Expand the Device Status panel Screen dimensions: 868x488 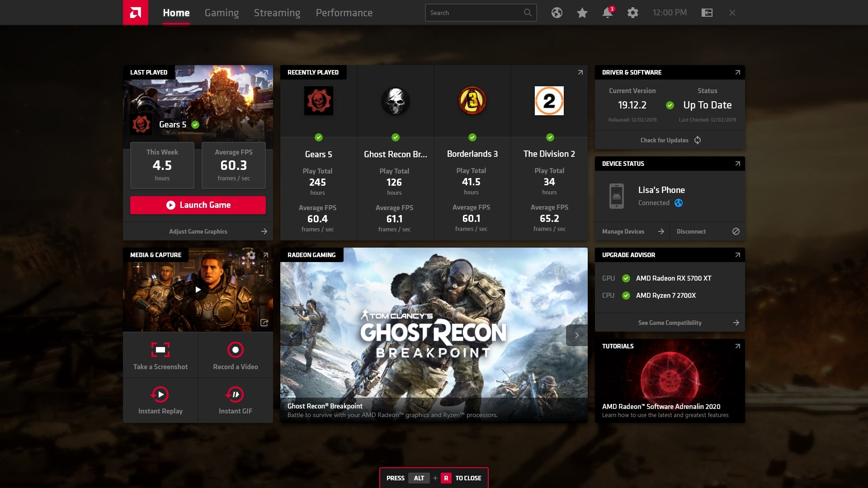[737, 163]
